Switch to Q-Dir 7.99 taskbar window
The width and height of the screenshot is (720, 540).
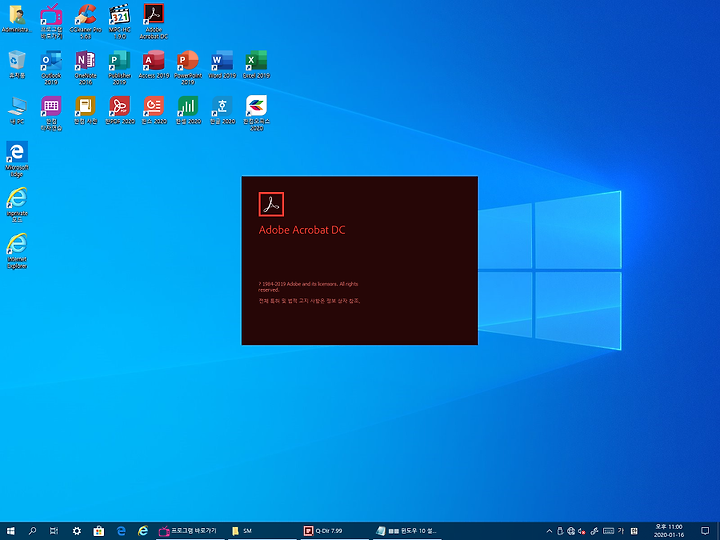pyautogui.click(x=335, y=531)
